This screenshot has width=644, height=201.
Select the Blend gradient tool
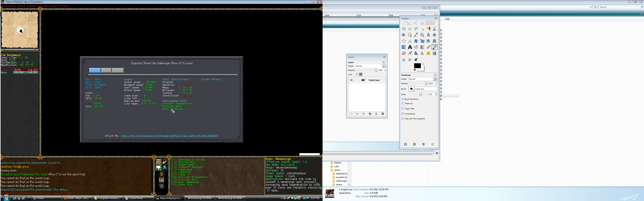pyautogui.click(x=422, y=47)
